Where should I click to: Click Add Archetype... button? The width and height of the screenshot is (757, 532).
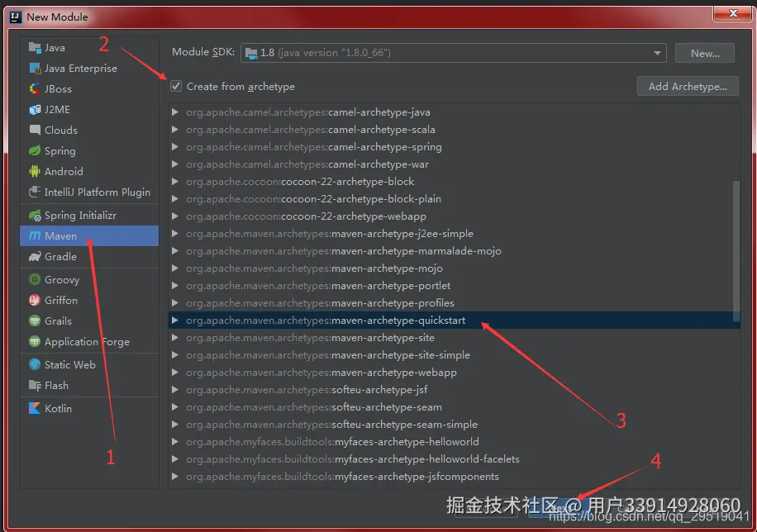point(688,87)
